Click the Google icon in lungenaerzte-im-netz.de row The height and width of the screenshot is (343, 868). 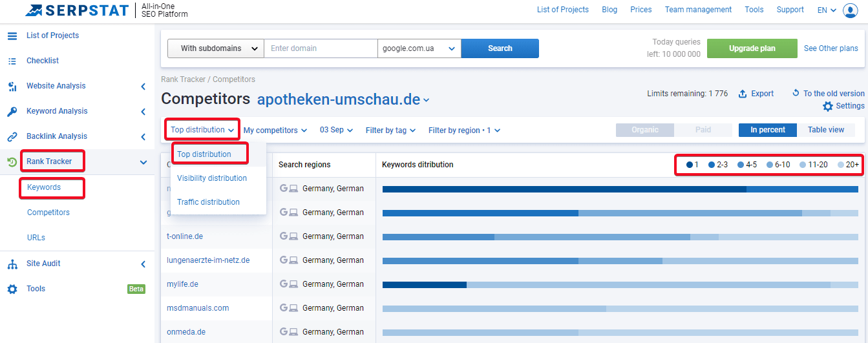point(284,260)
